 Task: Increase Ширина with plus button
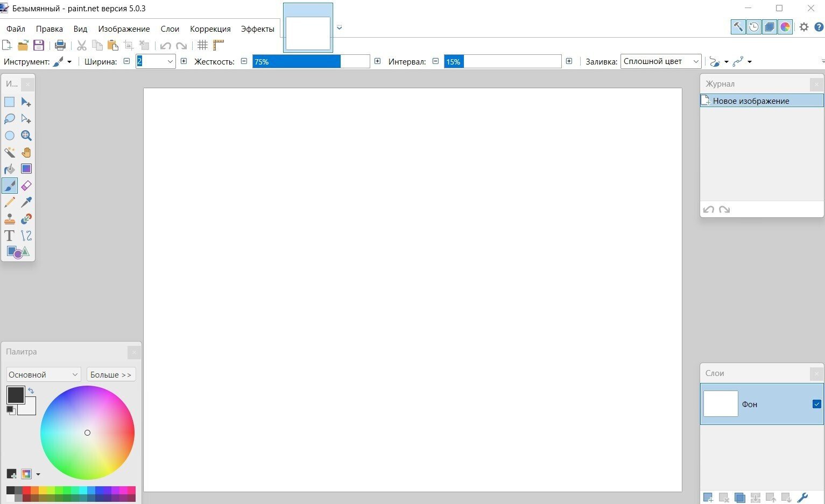click(x=184, y=61)
